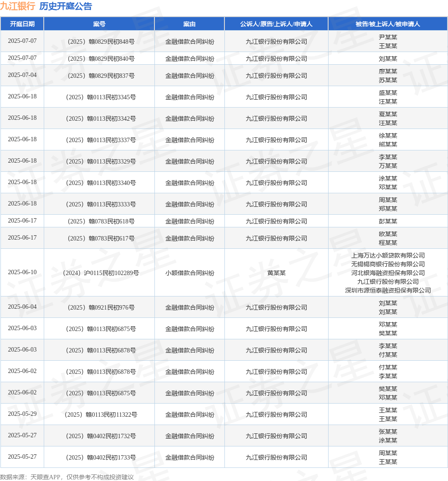Select the 案号 column header
The width and height of the screenshot is (448, 481).
pos(99,24)
